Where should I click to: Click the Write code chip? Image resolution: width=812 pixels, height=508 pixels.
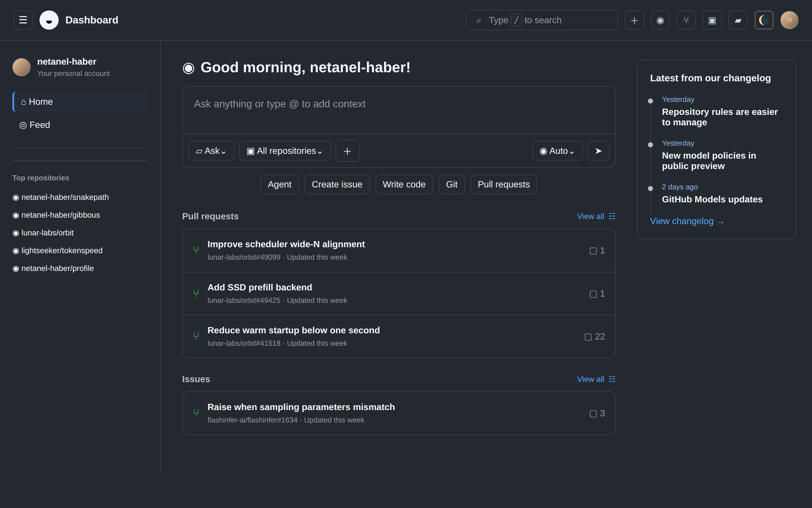point(404,185)
